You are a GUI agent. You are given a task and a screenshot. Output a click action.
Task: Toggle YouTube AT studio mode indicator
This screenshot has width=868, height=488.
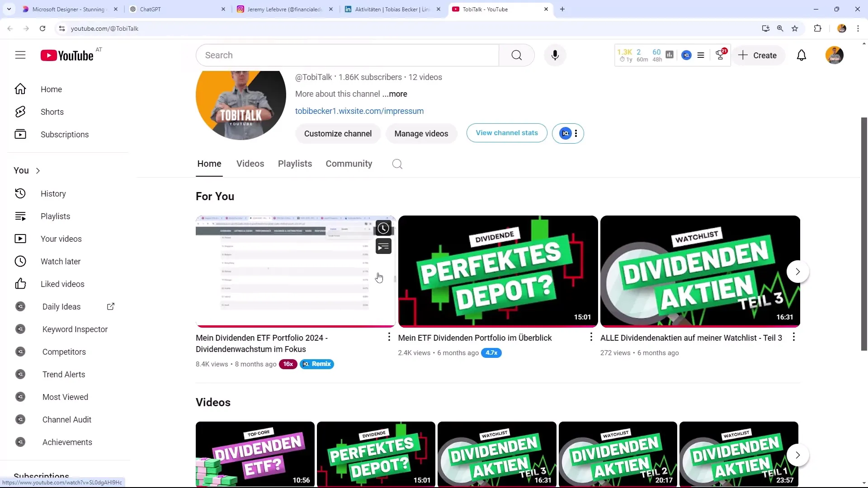(98, 49)
